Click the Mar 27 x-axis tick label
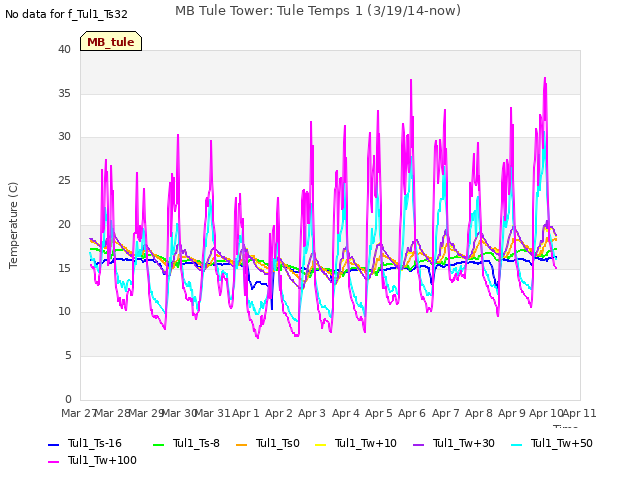The image size is (640, 480). click(78, 413)
